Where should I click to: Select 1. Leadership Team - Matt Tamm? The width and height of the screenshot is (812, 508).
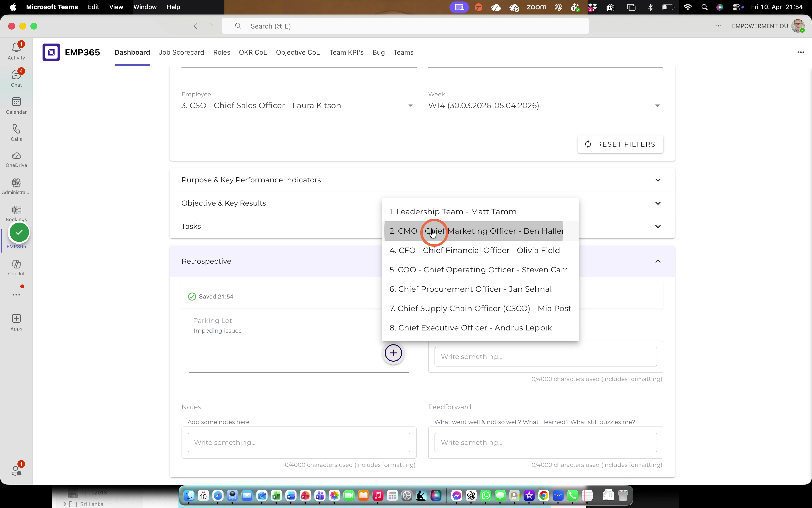480,212
